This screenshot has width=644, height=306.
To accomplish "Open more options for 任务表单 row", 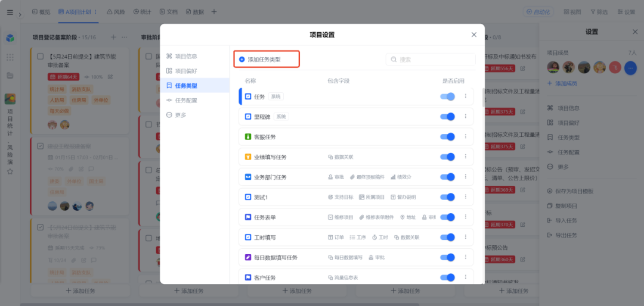I will tap(465, 217).
